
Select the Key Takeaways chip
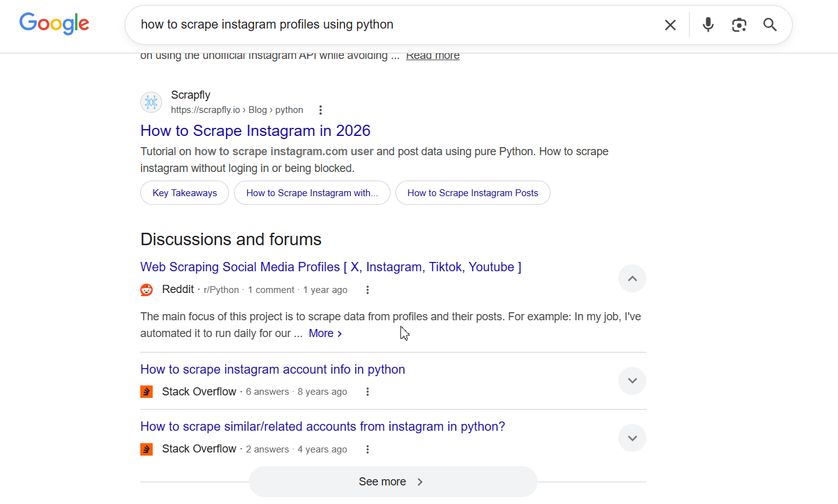point(185,193)
